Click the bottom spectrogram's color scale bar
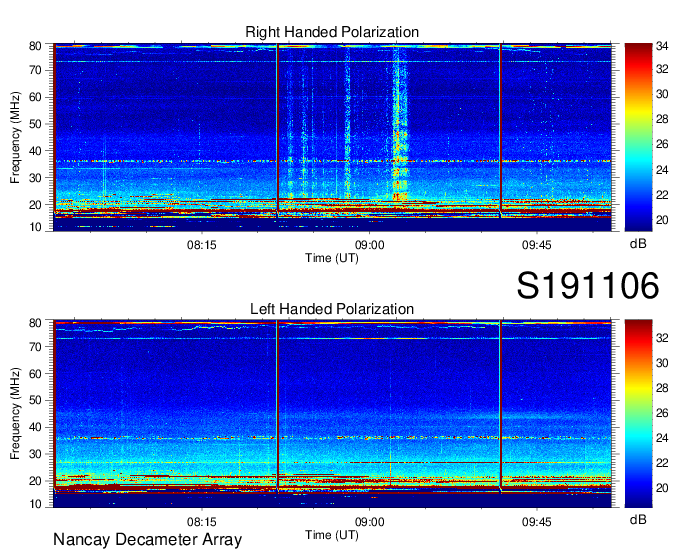This screenshot has height=552, width=680. [x=638, y=414]
